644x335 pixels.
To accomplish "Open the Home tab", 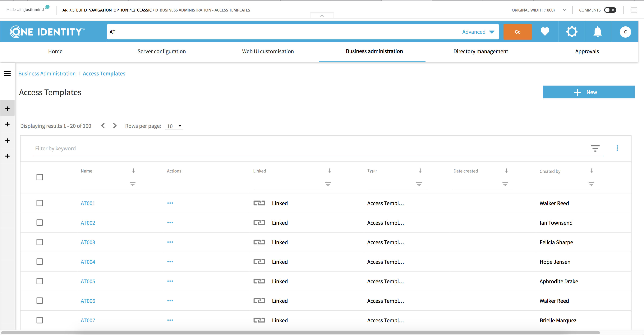I will click(x=55, y=51).
